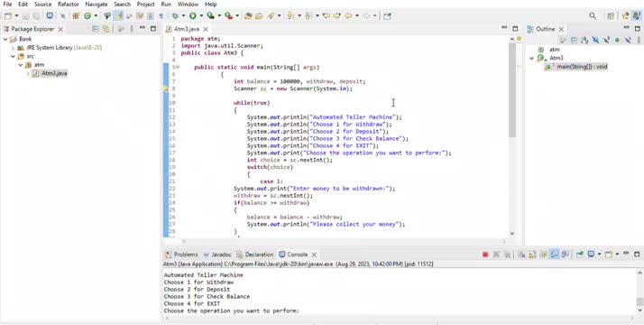Select main(String[]) in the Outline view

582,67
